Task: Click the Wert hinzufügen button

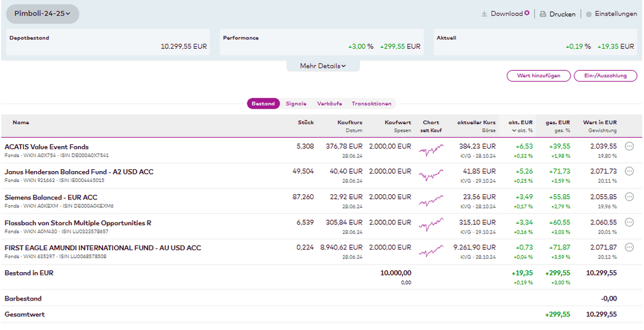Action: (x=538, y=76)
